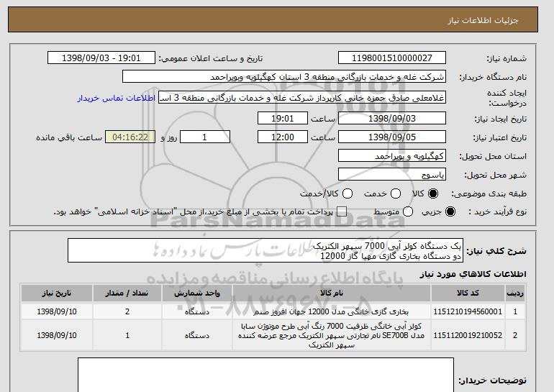Screen dimensions: 554x392
Task: Click the request creator name field
Action: [302, 98]
